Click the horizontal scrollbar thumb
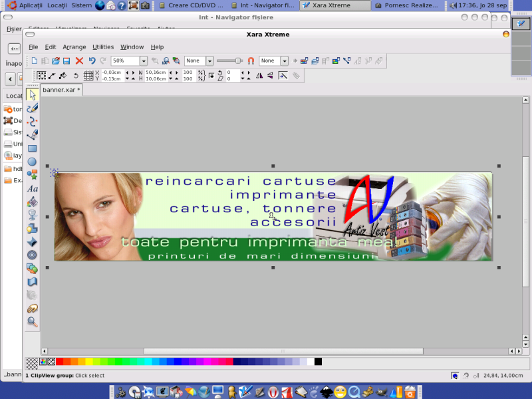The image size is (532, 399). pyautogui.click(x=283, y=351)
